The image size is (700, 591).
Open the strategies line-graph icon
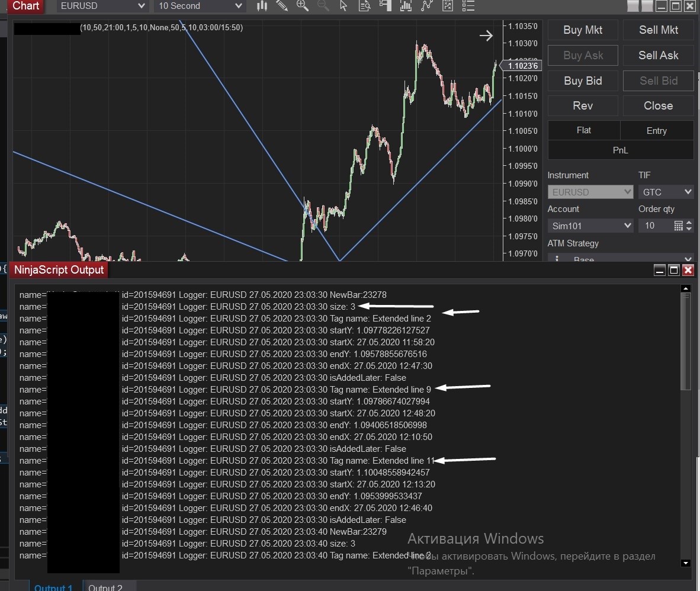click(x=427, y=5)
